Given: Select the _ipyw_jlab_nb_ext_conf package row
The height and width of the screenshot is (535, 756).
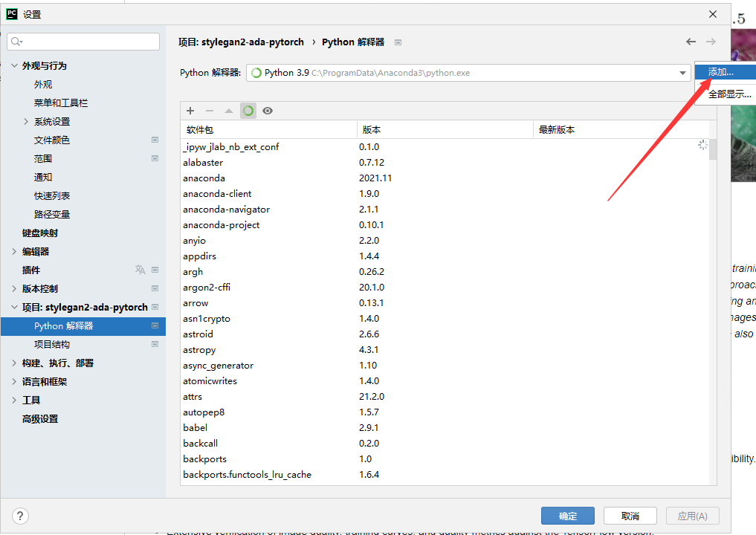Looking at the screenshot, I should (x=445, y=146).
